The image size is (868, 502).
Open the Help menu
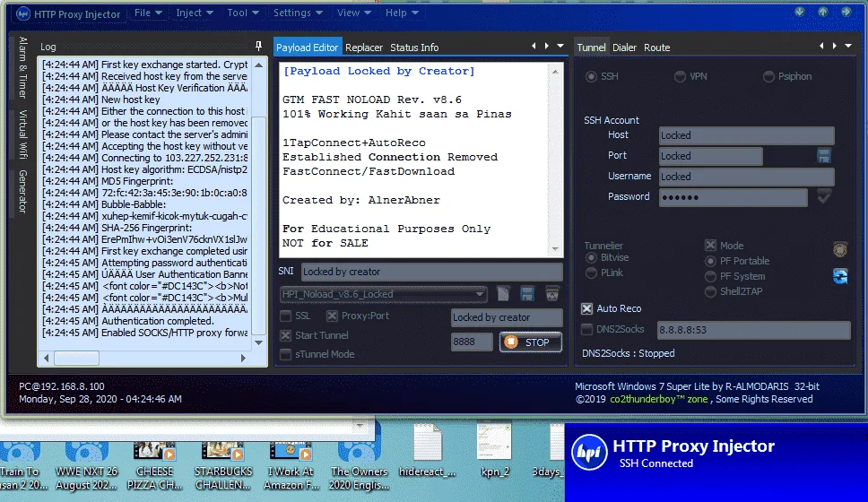coord(402,13)
